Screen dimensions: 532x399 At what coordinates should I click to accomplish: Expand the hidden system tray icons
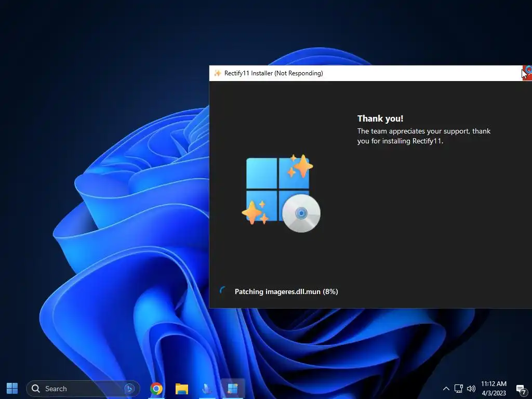pyautogui.click(x=446, y=389)
